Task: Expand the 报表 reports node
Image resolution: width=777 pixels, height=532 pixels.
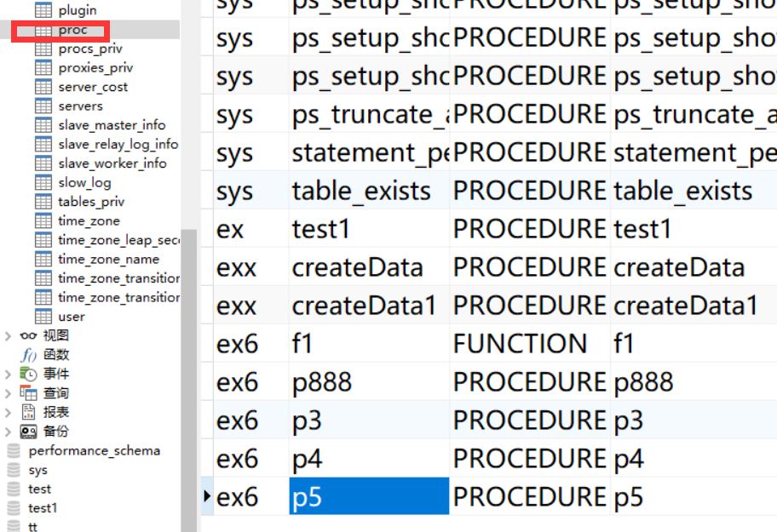Action: tap(8, 413)
